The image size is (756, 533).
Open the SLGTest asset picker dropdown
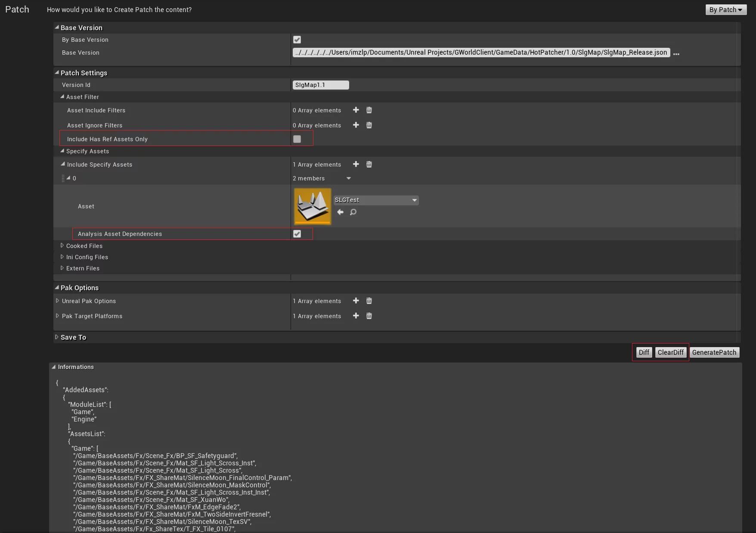click(376, 200)
